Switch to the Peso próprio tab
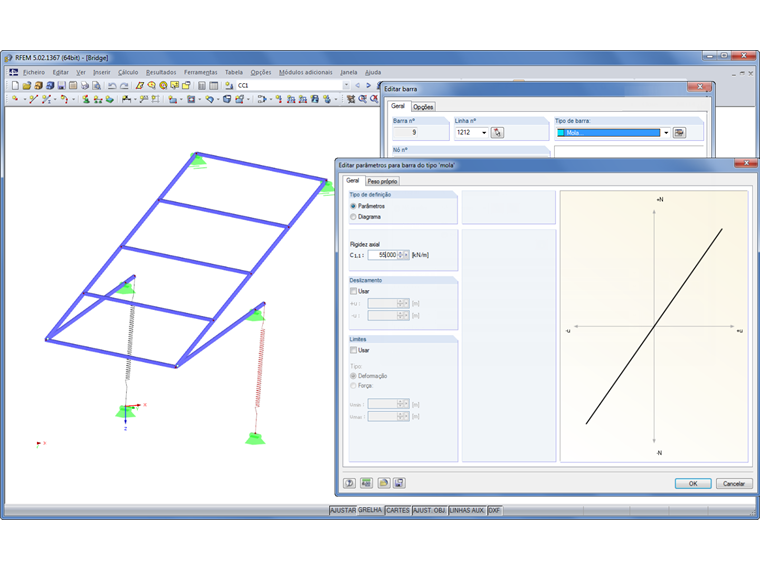This screenshot has width=760, height=570. click(x=382, y=181)
